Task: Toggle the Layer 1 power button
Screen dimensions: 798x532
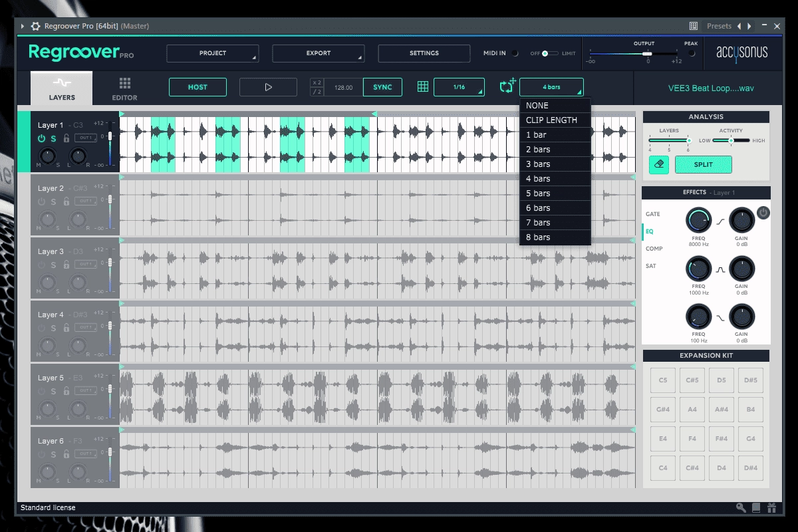Action: coord(41,138)
